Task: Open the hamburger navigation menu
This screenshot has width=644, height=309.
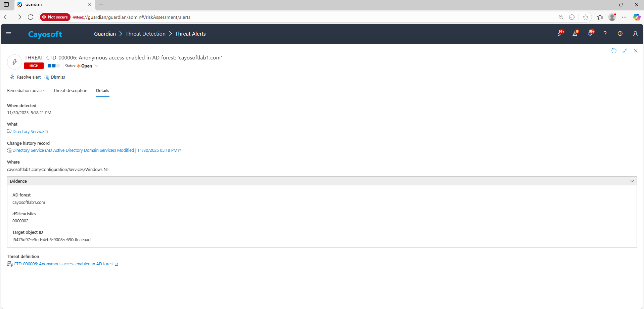Action: point(9,34)
